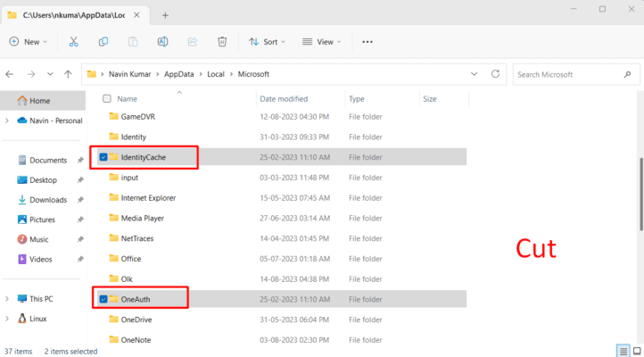This screenshot has width=644, height=357.
Task: Unpin Documents with its pin icon
Action: tap(80, 161)
